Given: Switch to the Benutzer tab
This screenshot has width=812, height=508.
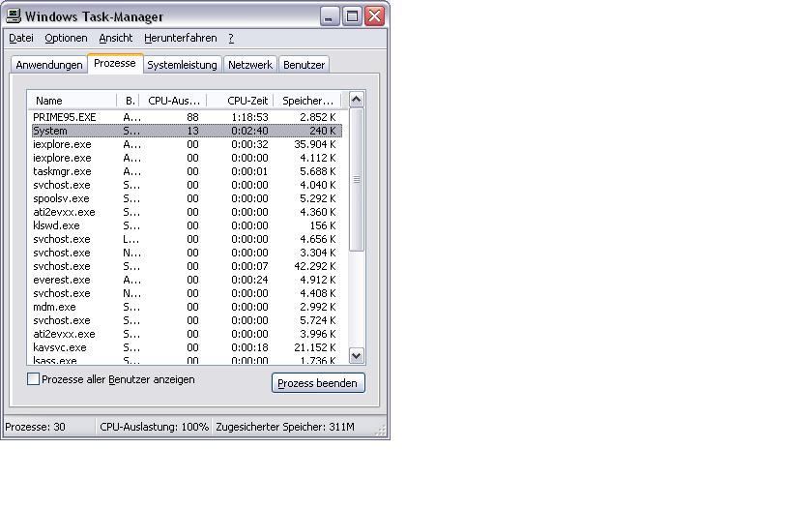Looking at the screenshot, I should [304, 65].
